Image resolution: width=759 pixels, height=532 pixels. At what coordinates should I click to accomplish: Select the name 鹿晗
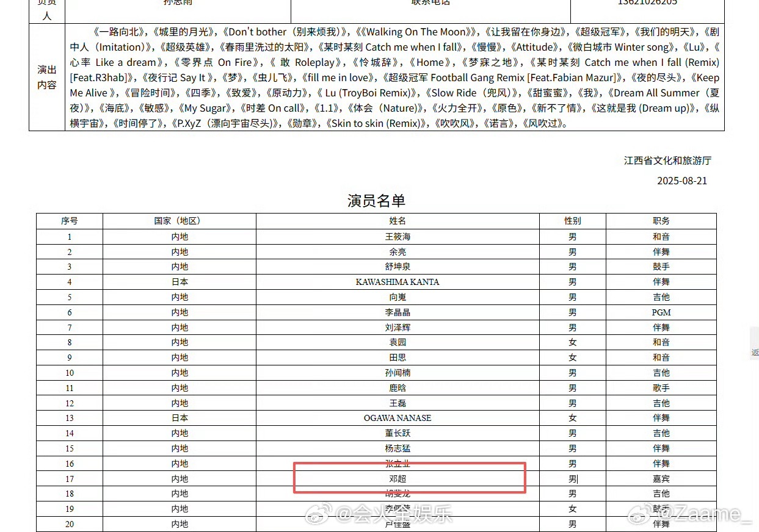tap(398, 388)
